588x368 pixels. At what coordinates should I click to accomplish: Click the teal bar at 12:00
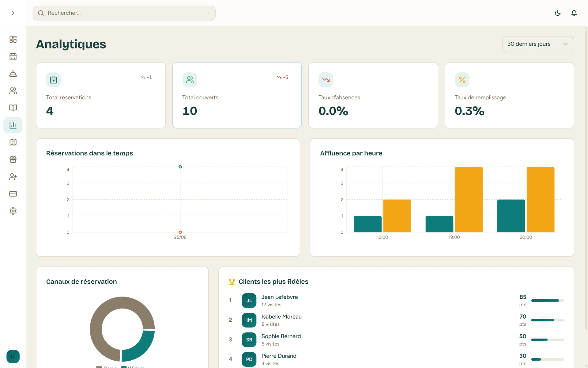pos(367,224)
